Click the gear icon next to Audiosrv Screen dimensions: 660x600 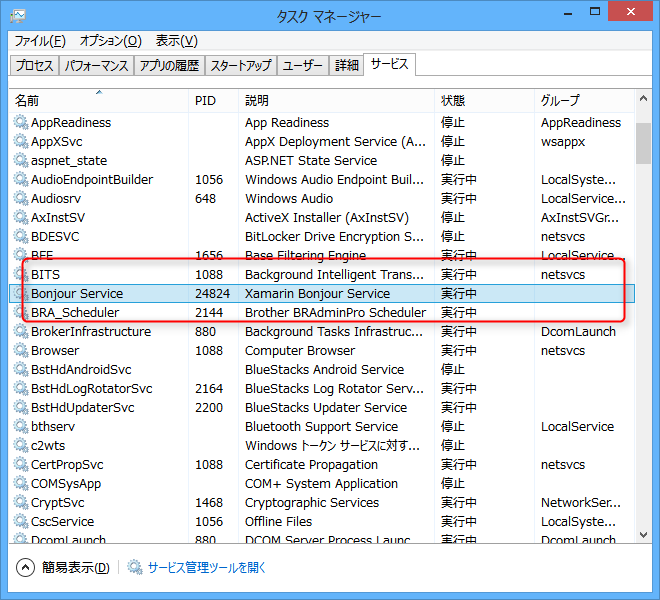(x=21, y=199)
